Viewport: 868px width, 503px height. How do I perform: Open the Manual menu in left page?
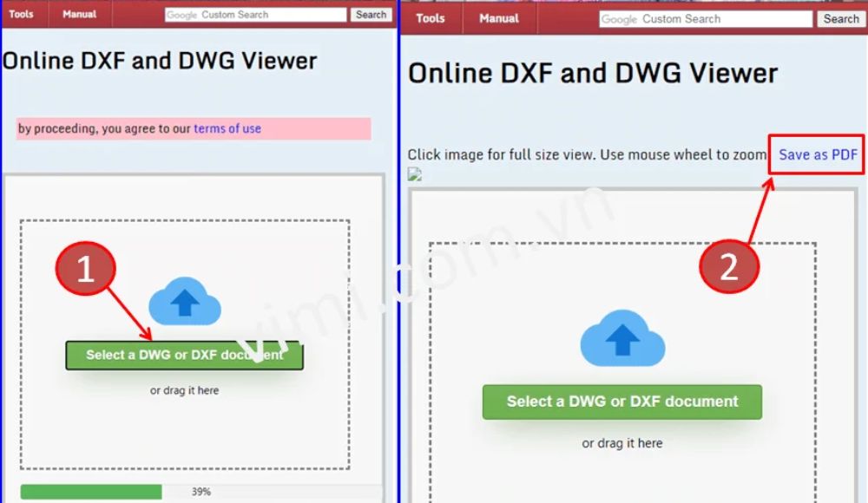tap(80, 15)
